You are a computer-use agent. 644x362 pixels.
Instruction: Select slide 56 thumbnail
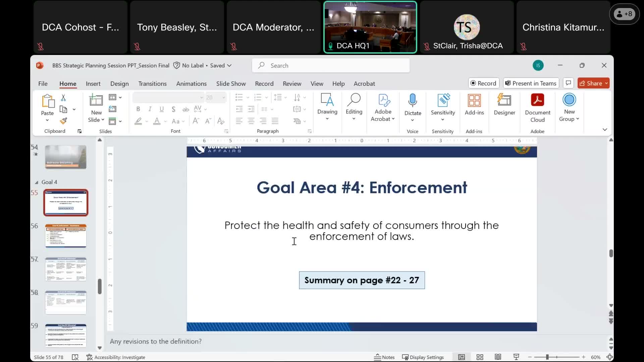click(66, 236)
